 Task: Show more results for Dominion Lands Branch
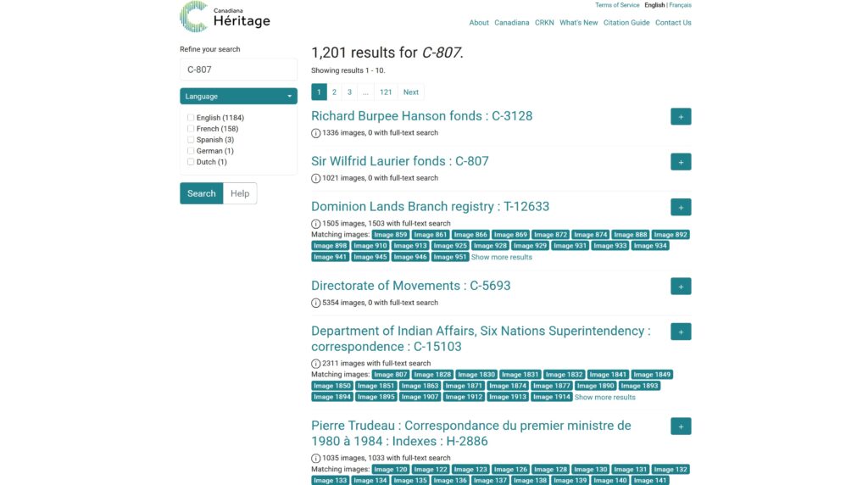[502, 257]
